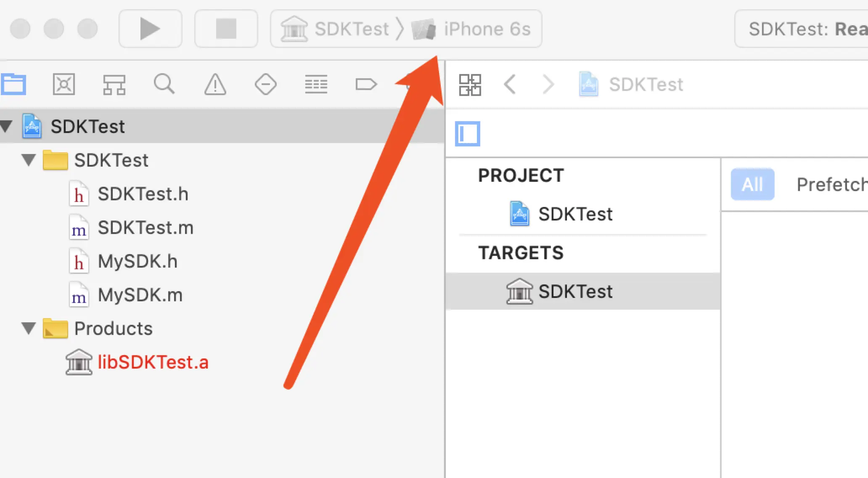Collapse the SDKTest group folder triangle
Viewport: 868px width, 478px height.
[29, 160]
